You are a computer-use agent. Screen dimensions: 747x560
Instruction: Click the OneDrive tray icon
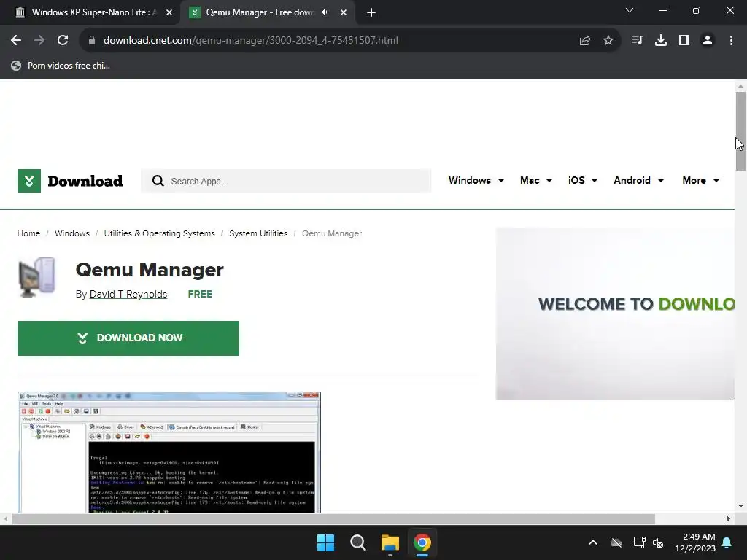[616, 542]
